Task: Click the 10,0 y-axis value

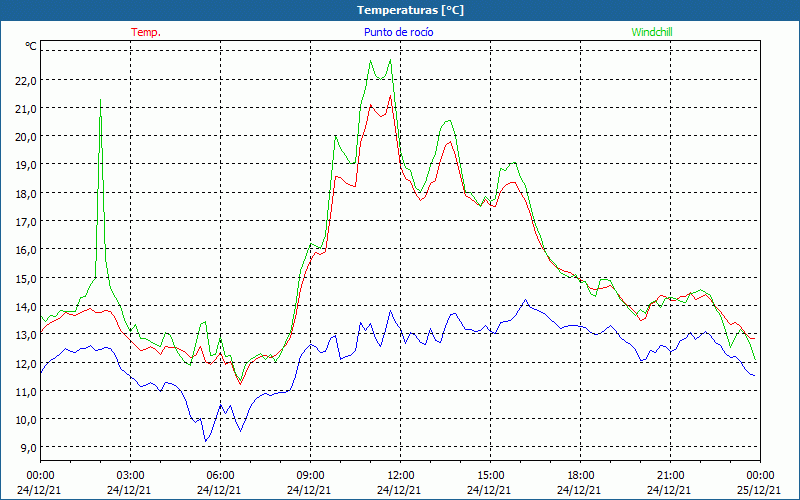Action: 27,419
